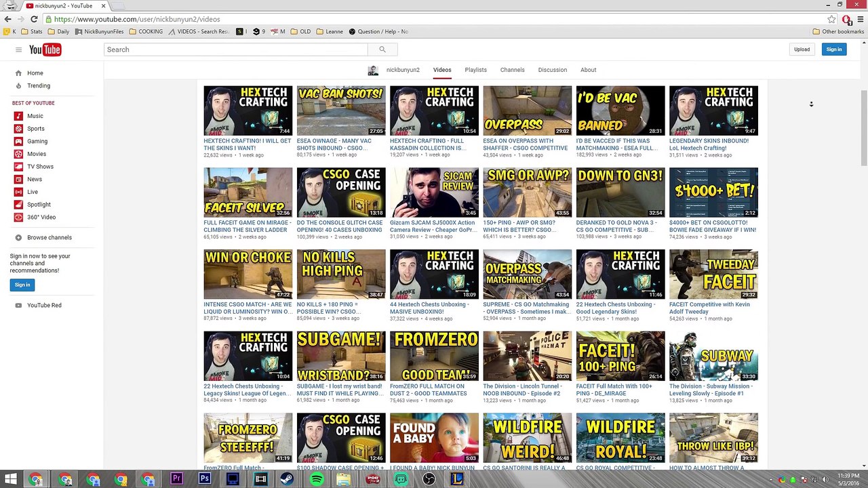This screenshot has height=488, width=868.
Task: Open the Live category icon
Action: 18,192
